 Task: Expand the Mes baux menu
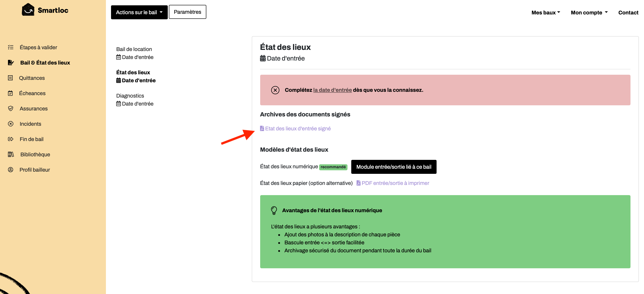pos(546,12)
